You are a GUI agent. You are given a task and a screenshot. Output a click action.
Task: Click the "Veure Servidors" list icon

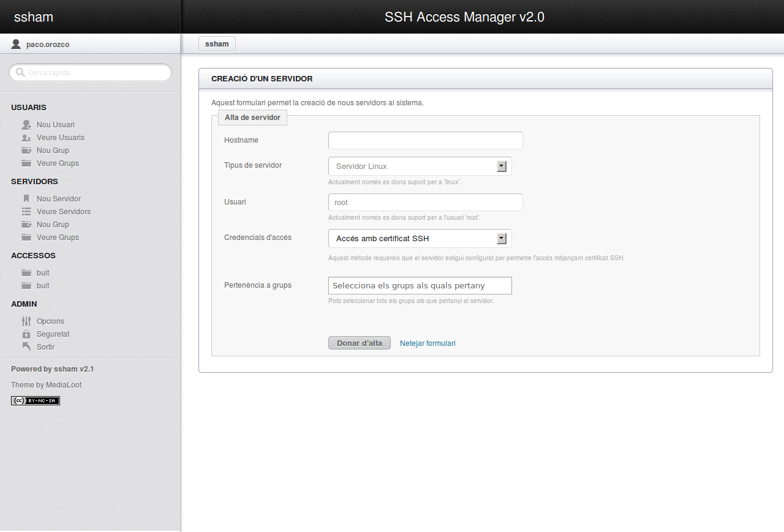click(x=26, y=211)
